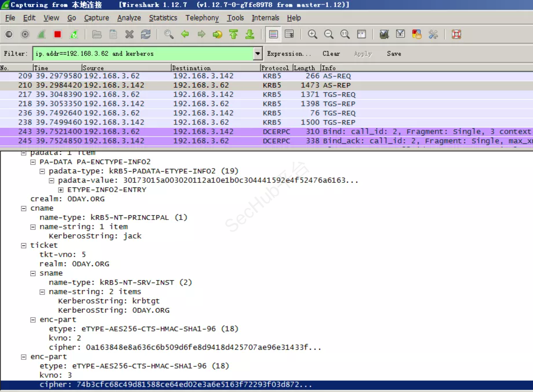This screenshot has height=392, width=533.
Task: Click the Find packet magnifier icon
Action: pyautogui.click(x=169, y=34)
